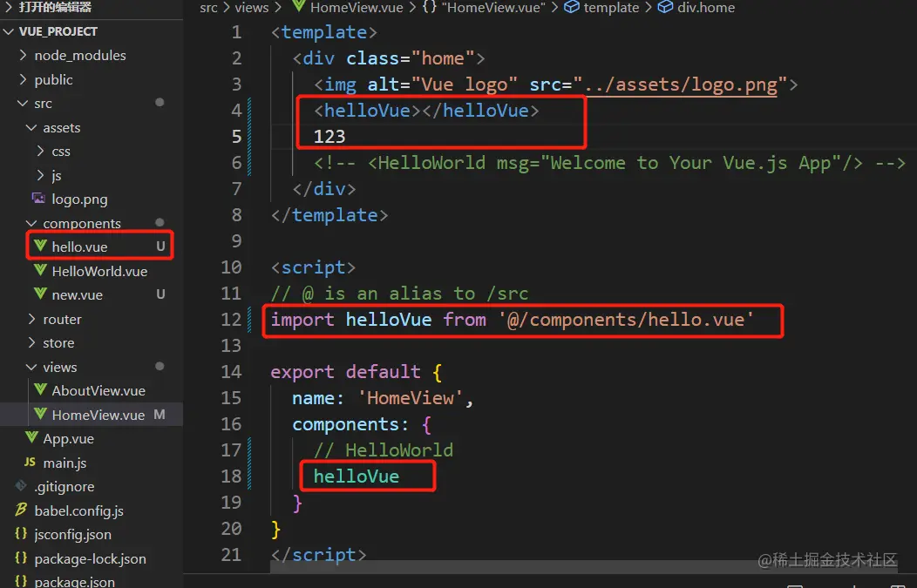Click the Vue icon beside HomeView.vue in explorer
917x588 pixels.
coord(40,414)
